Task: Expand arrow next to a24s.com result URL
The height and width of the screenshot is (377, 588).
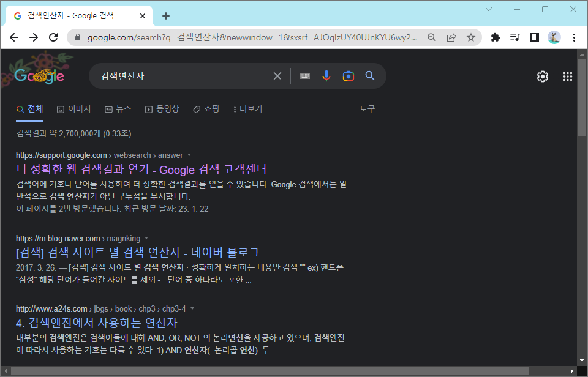Action: [192, 309]
